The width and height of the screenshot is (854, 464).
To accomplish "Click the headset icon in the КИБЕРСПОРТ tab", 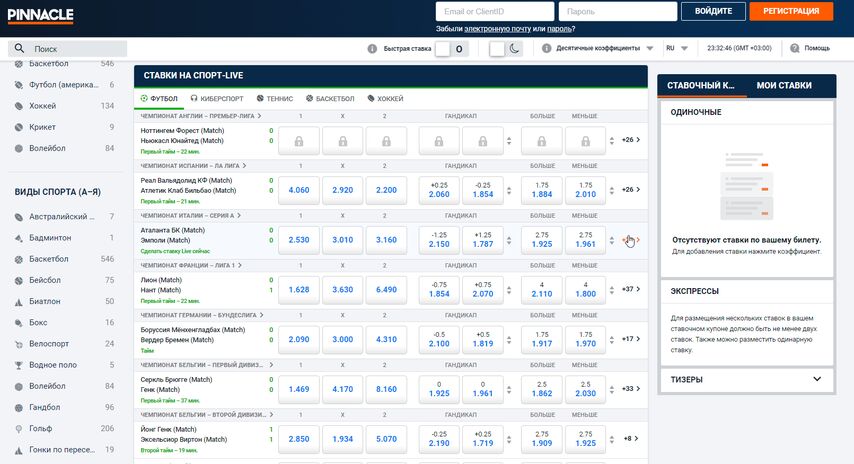I will [x=194, y=99].
